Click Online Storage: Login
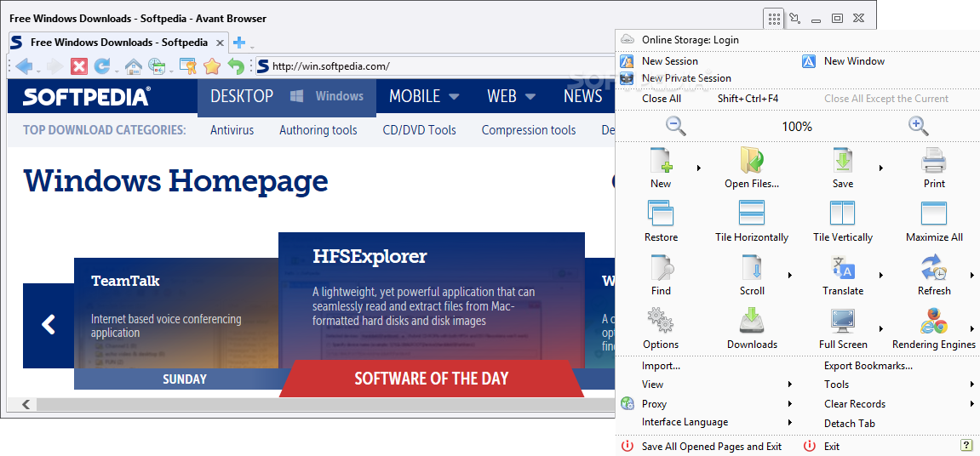Viewport: 980px width, 456px height. (690, 39)
